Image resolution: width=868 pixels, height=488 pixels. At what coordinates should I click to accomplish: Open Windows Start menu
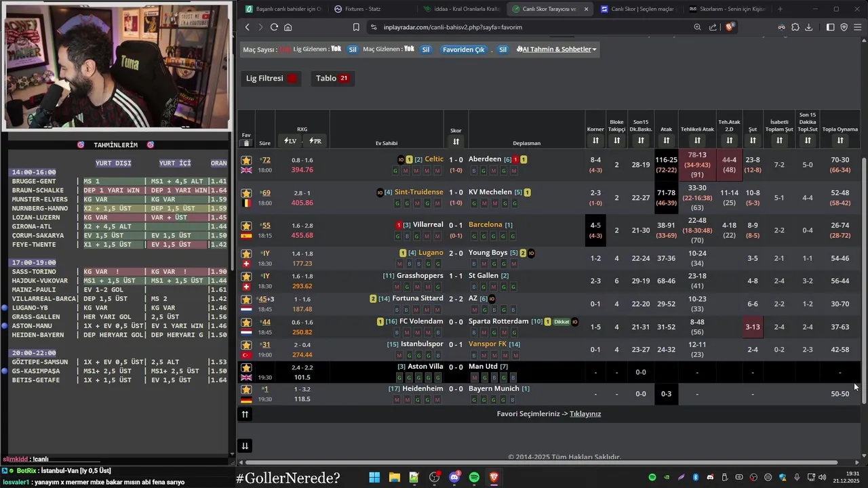coord(374,478)
